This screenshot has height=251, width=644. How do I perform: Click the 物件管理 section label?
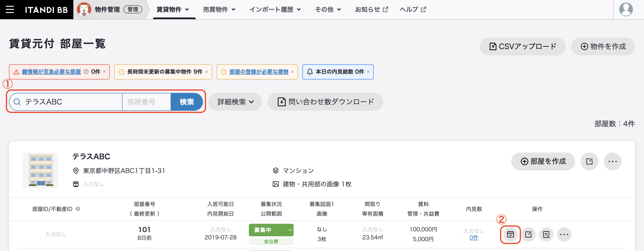pyautogui.click(x=107, y=9)
